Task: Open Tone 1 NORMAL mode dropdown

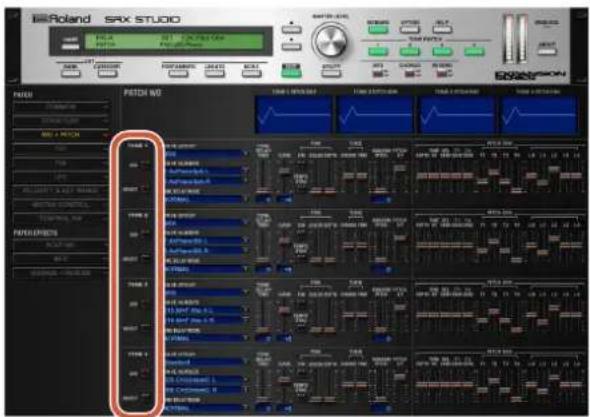Action: click(207, 199)
